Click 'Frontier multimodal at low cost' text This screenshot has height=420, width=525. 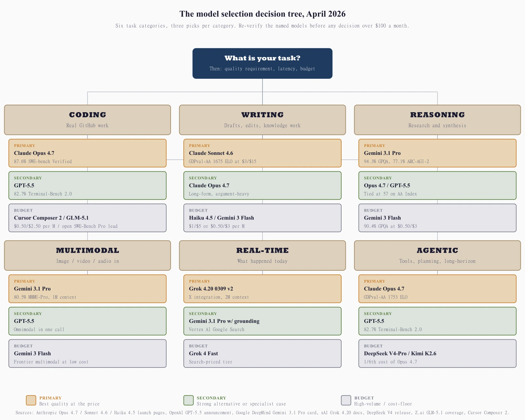pyautogui.click(x=51, y=362)
